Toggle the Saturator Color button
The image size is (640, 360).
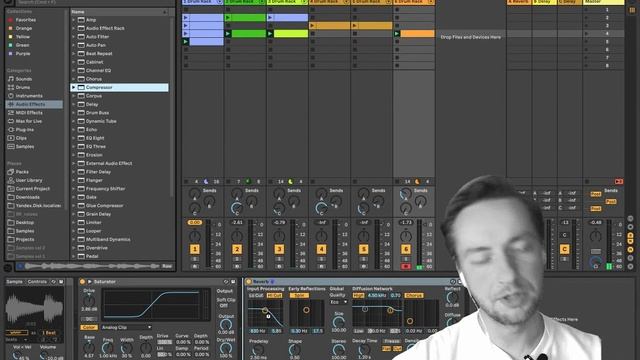tap(89, 327)
